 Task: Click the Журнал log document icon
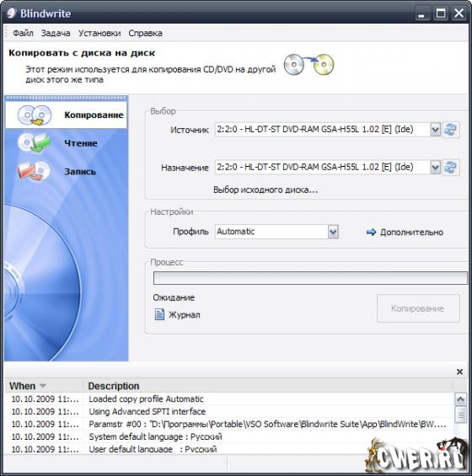point(159,314)
